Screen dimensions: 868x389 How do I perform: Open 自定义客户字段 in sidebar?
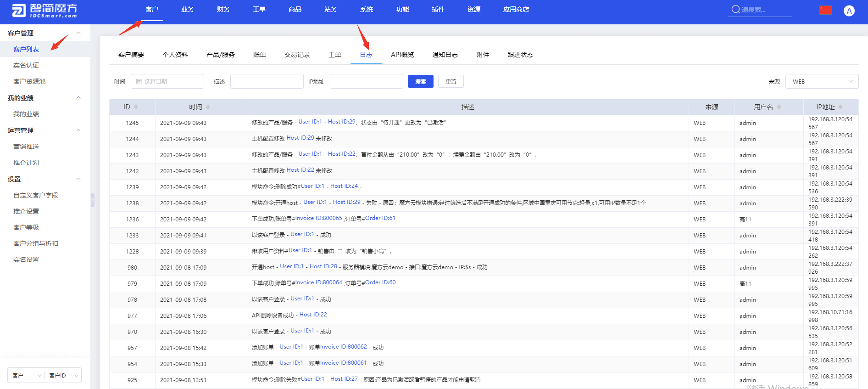[x=36, y=195]
